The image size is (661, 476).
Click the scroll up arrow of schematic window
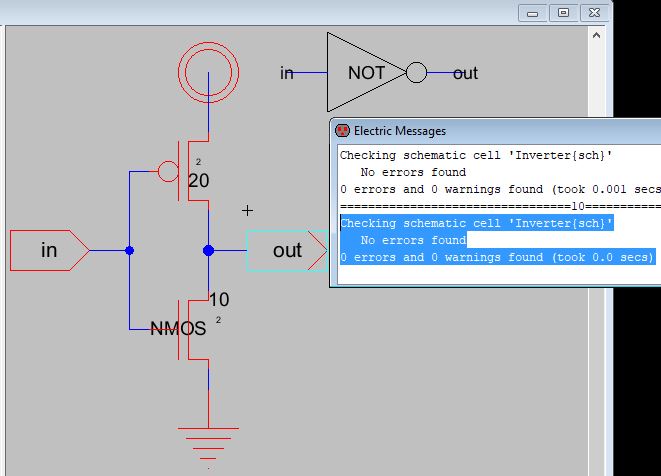[x=597, y=37]
